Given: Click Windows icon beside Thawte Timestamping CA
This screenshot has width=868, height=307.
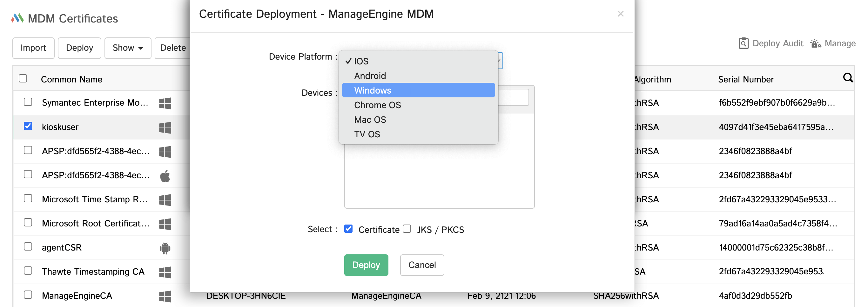Looking at the screenshot, I should click(x=165, y=272).
